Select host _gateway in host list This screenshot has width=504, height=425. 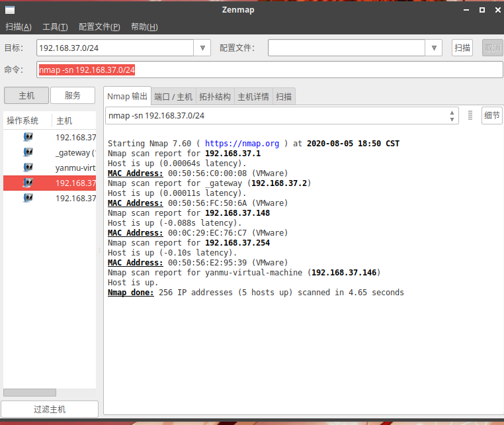(50, 152)
